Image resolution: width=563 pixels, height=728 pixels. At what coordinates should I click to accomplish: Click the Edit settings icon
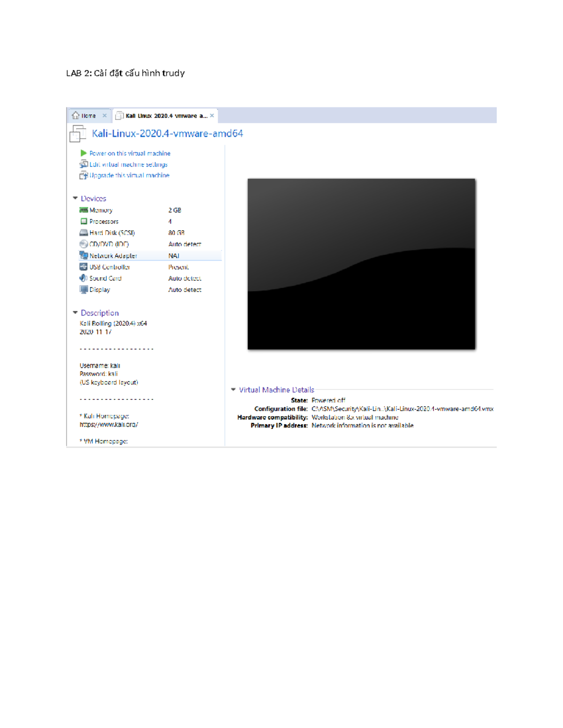(x=84, y=164)
